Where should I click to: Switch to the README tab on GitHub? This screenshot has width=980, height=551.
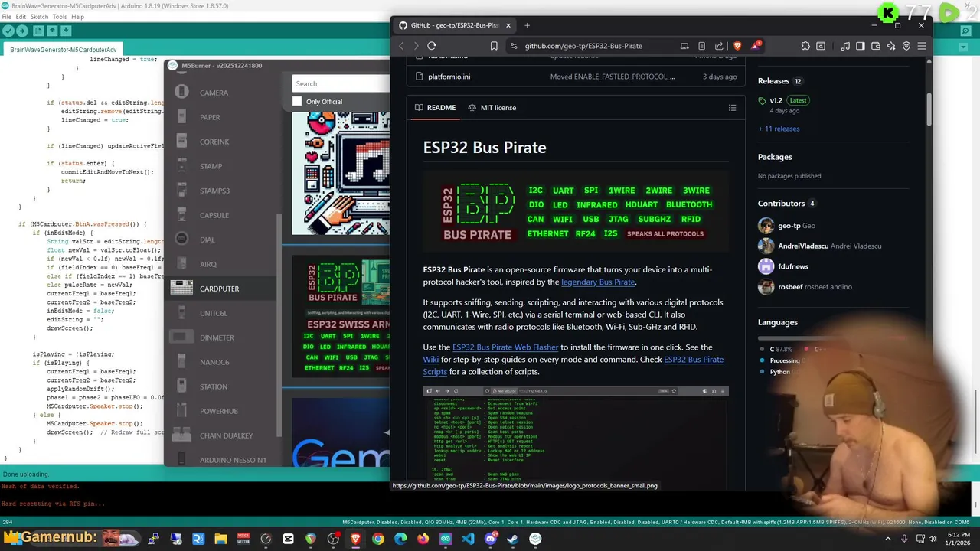pyautogui.click(x=435, y=108)
